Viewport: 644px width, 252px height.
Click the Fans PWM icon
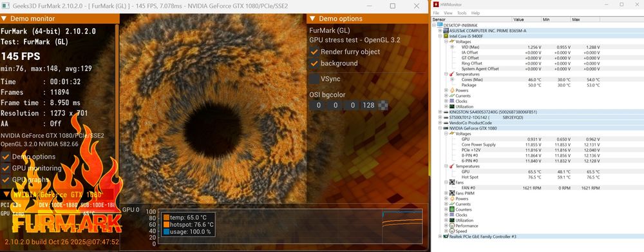pyautogui.click(x=452, y=193)
